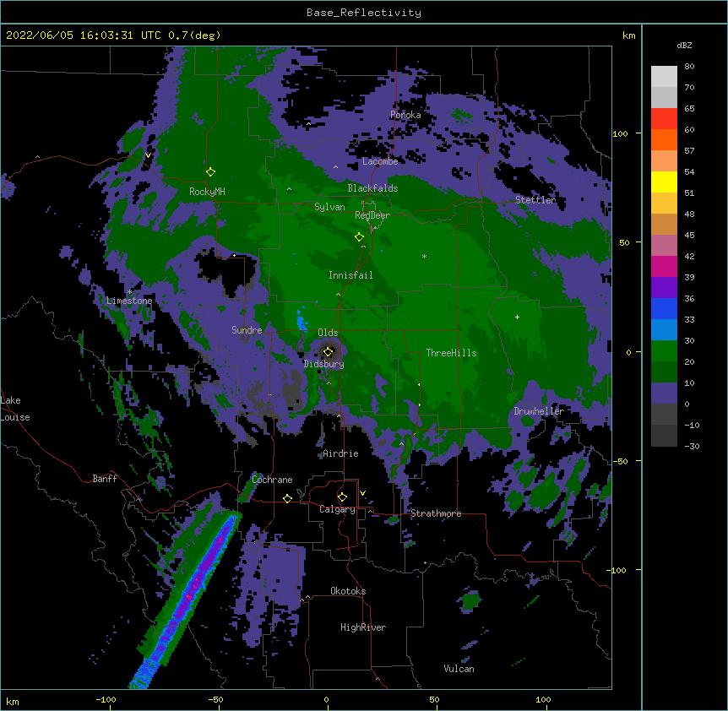Screen dimensions: 728x711
Task: Click the yellow diamond marker above RockyMH
Action: (x=211, y=172)
